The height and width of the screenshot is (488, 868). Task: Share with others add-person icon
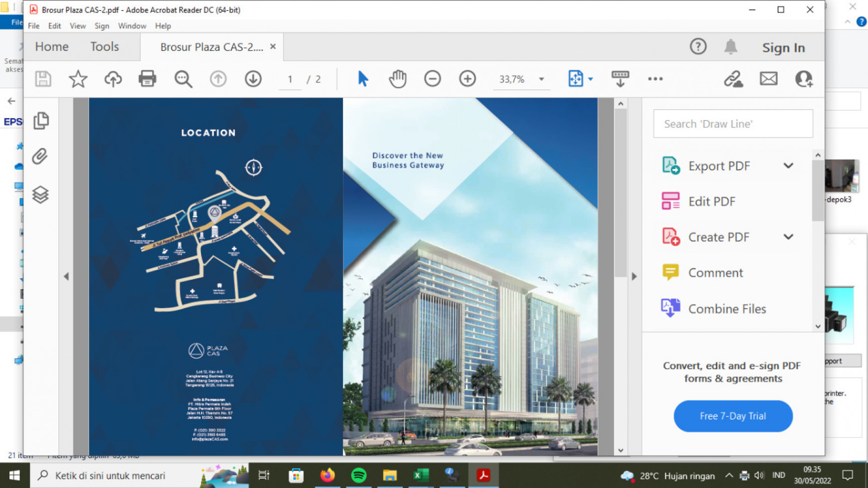[804, 79]
